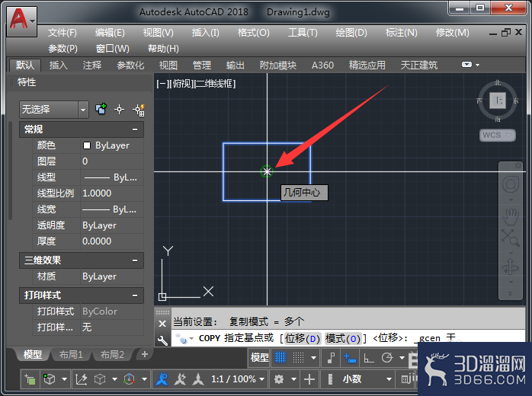Click the annotation scale icon before 1:1

click(x=198, y=379)
